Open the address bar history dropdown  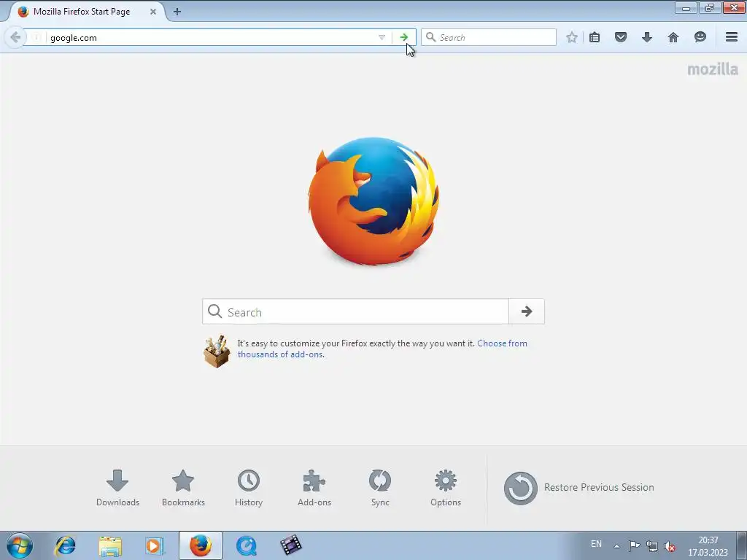point(382,37)
